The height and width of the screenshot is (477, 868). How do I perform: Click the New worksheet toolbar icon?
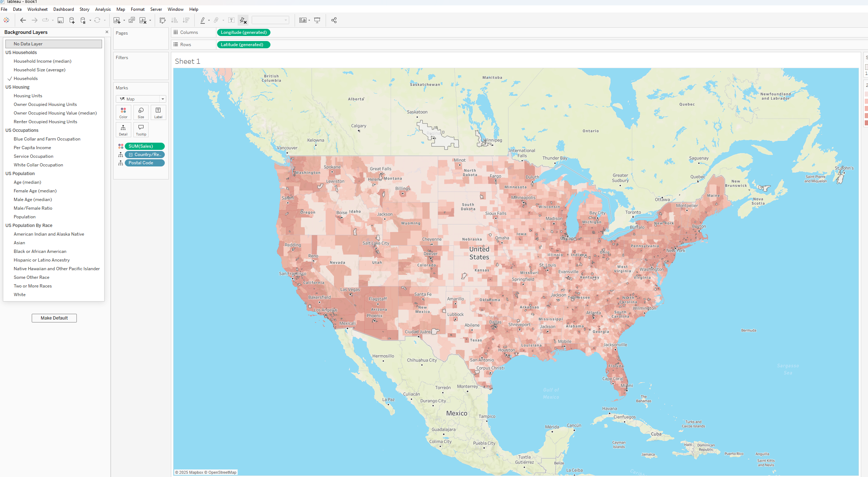(x=116, y=21)
